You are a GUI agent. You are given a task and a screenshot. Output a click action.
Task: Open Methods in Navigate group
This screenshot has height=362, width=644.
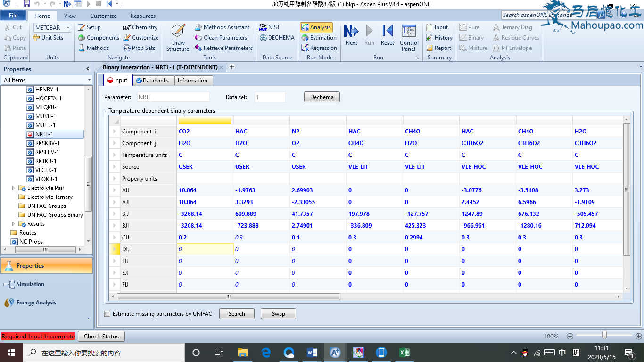pyautogui.click(x=93, y=48)
